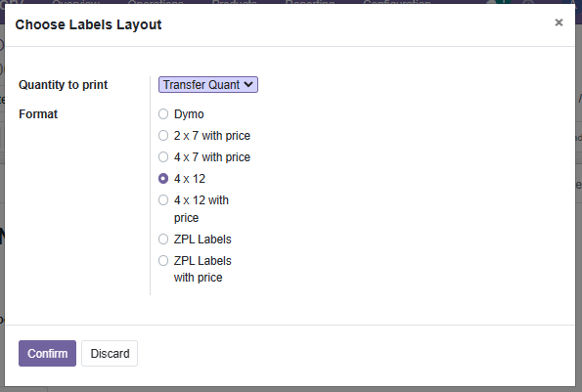The width and height of the screenshot is (582, 392).
Task: Select the Dymo format option
Action: pos(163,113)
